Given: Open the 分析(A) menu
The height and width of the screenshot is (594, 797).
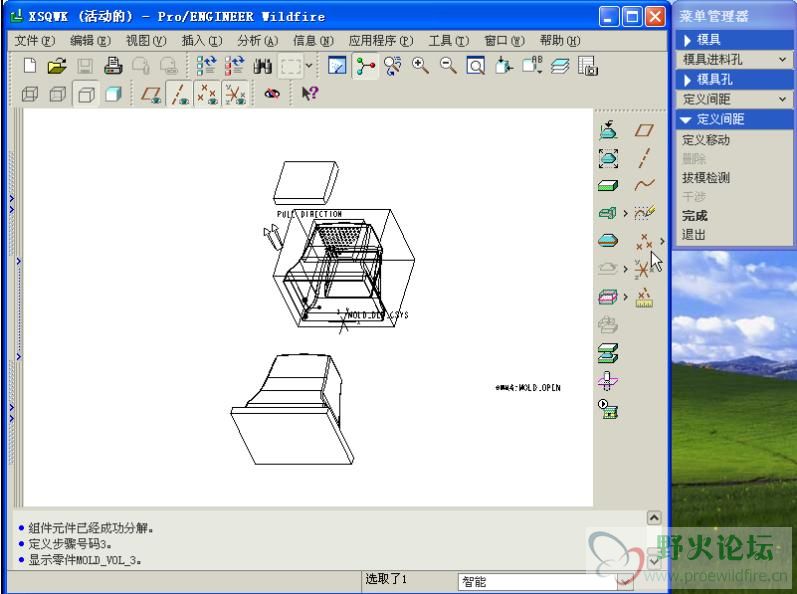Looking at the screenshot, I should pos(258,41).
